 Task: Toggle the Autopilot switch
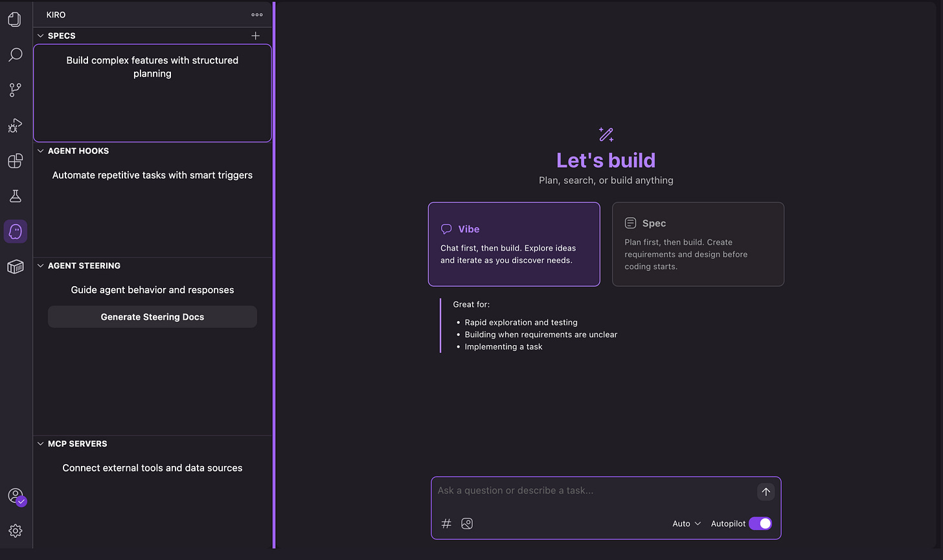point(760,524)
